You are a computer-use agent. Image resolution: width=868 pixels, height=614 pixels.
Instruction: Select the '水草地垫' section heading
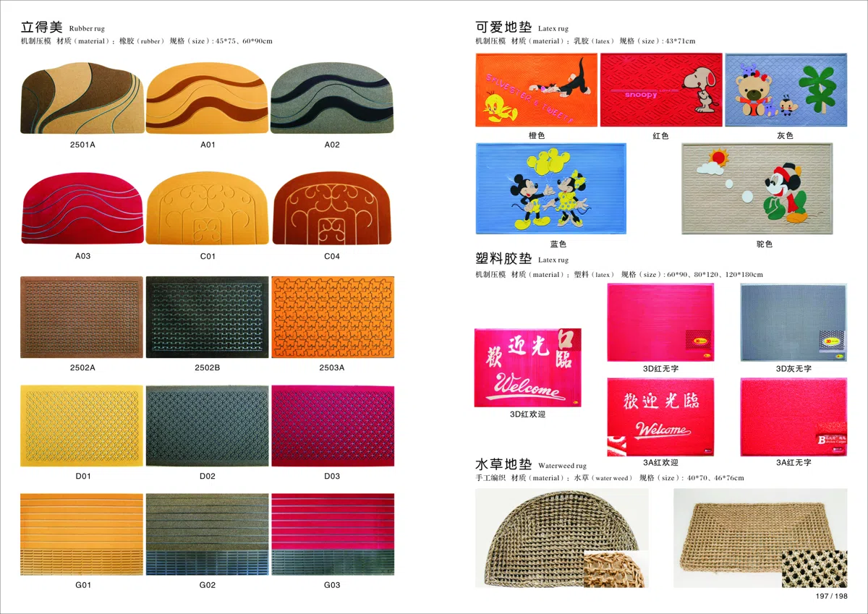click(x=503, y=464)
